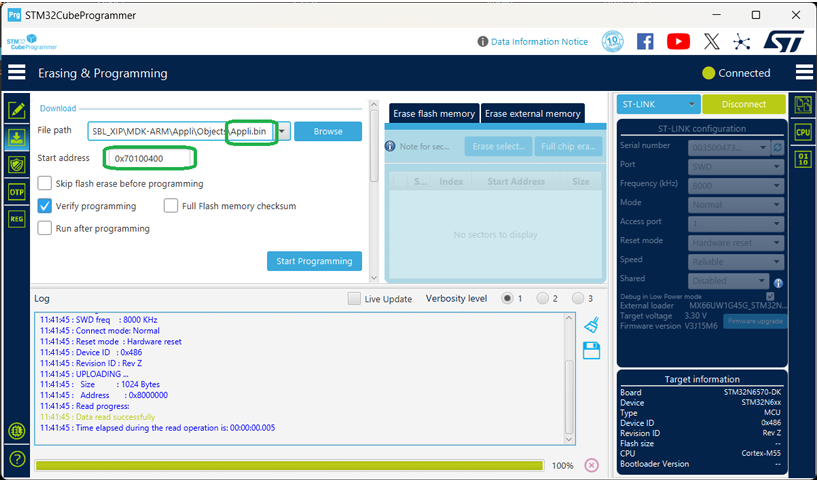Toggle Live Update checkbox
The image size is (818, 483).
pos(354,298)
